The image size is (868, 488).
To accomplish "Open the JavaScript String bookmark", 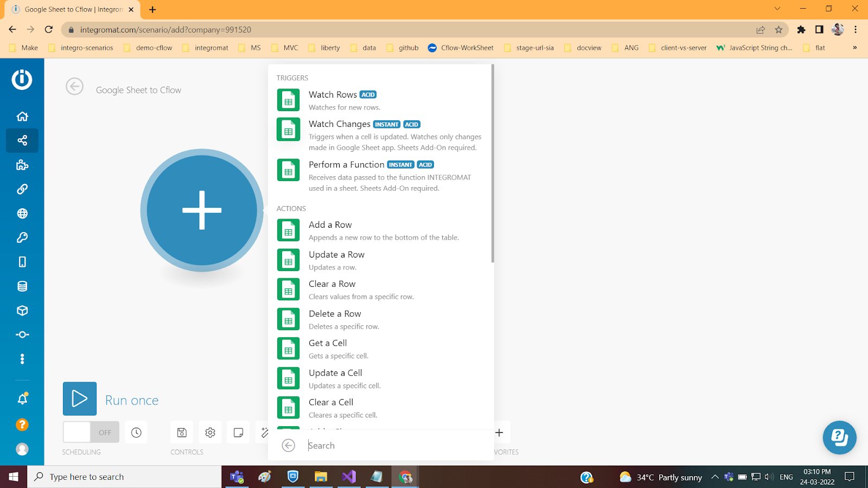I will (x=755, y=48).
